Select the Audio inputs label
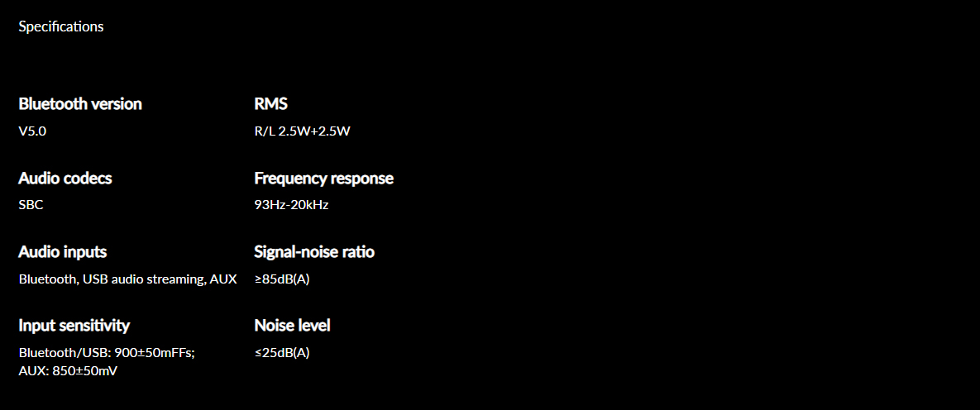Image resolution: width=980 pixels, height=410 pixels. [63, 252]
